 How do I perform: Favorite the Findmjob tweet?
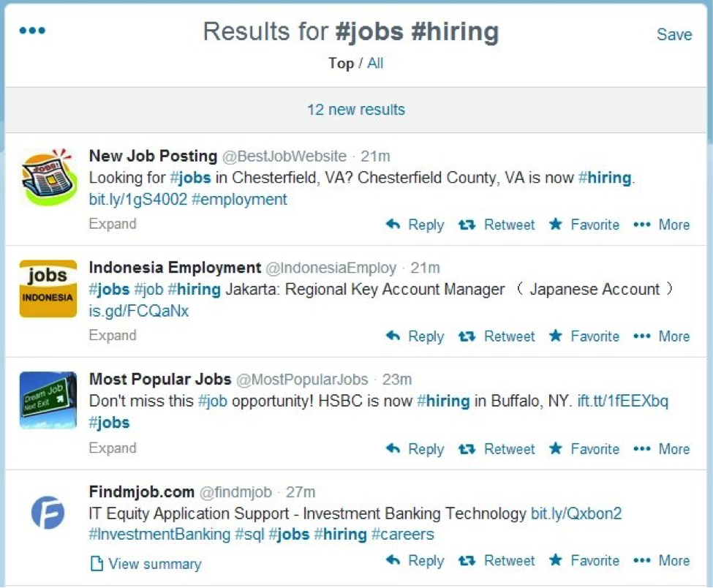(584, 561)
